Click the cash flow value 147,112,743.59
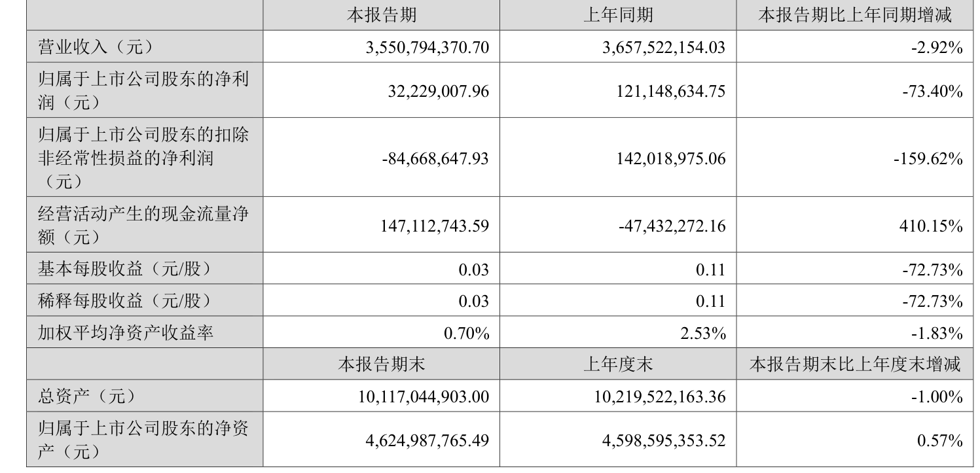This screenshot has width=980, height=473. [x=432, y=226]
